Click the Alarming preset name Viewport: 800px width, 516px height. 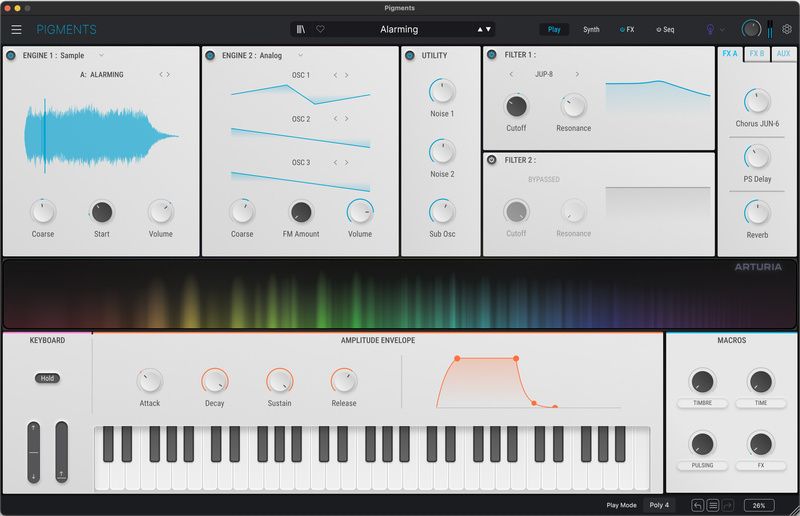399,30
